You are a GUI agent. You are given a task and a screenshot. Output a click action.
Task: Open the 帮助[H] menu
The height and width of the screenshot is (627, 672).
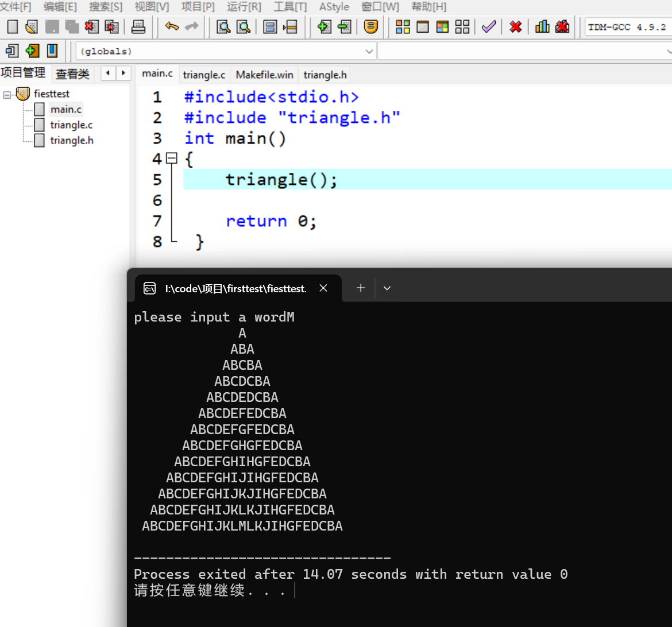(429, 7)
